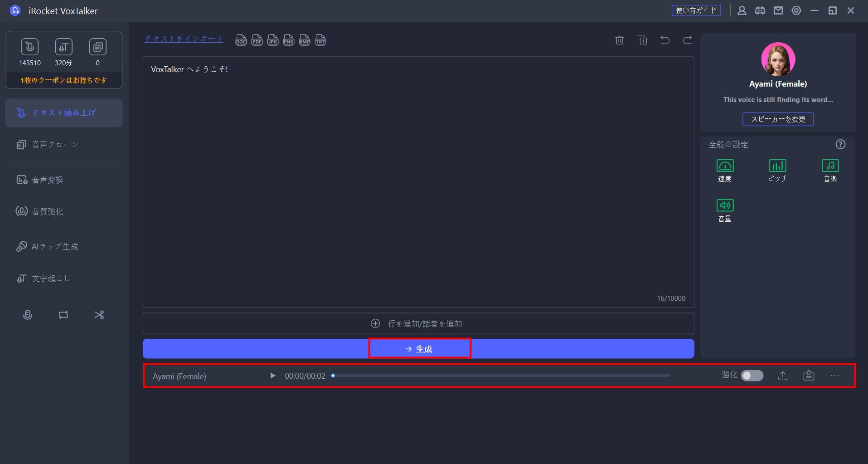Image resolution: width=868 pixels, height=464 pixels.
Task: Open the 速度 speed setting
Action: pyautogui.click(x=725, y=171)
